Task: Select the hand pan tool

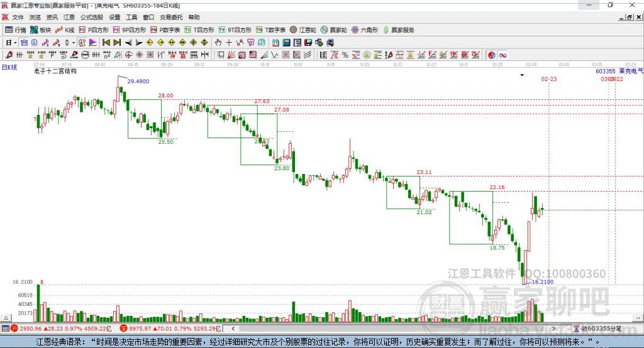Action: [x=218, y=43]
